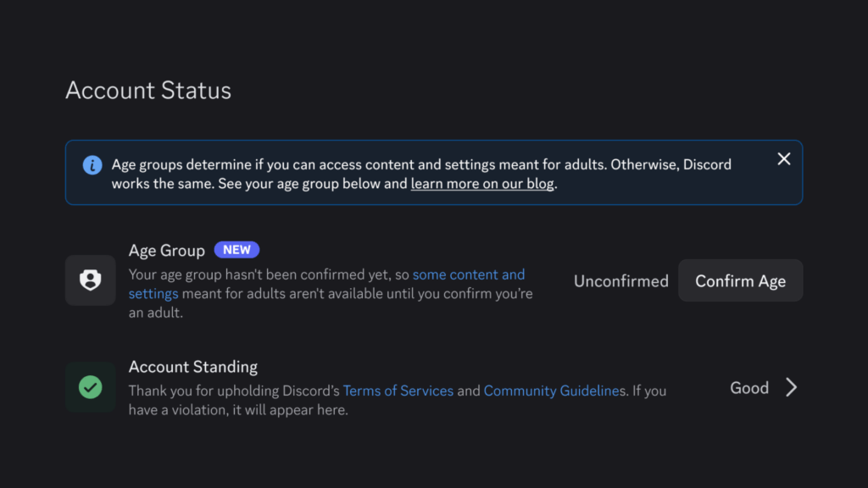Open the Terms of Services link

(x=398, y=391)
